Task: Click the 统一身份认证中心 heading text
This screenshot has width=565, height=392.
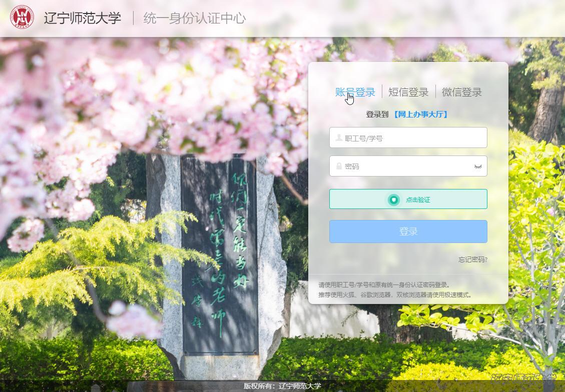Action: tap(194, 18)
